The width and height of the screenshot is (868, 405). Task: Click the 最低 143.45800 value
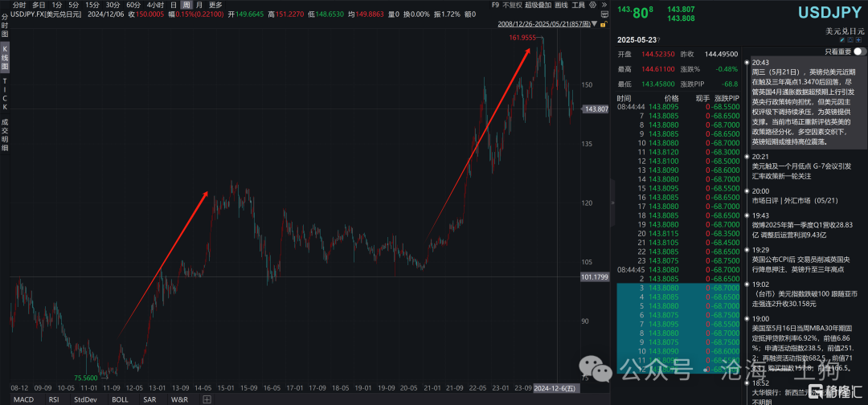tap(657, 84)
